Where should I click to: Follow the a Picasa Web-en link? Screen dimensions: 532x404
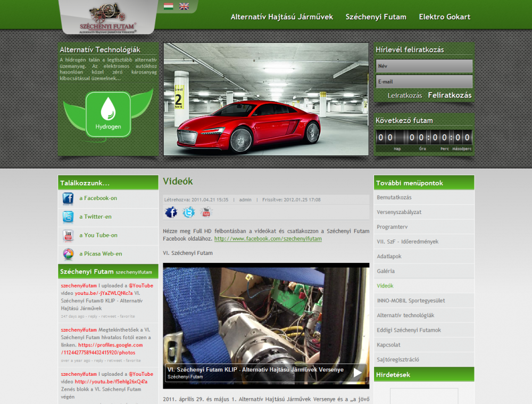point(101,253)
